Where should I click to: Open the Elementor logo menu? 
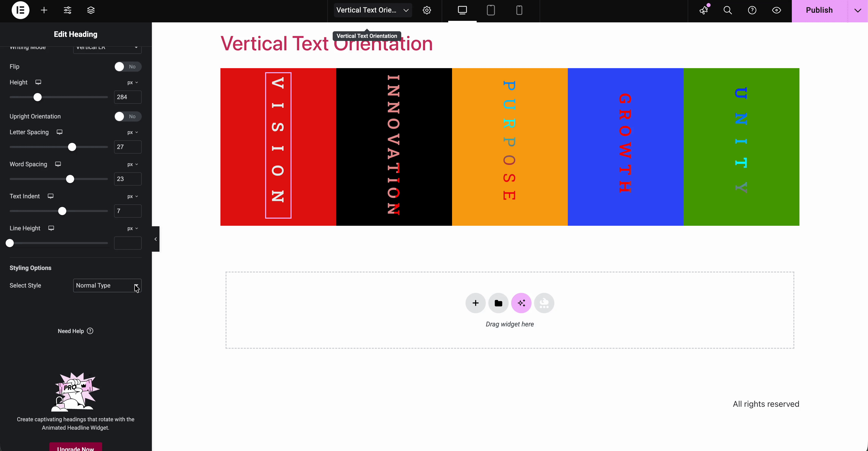20,10
